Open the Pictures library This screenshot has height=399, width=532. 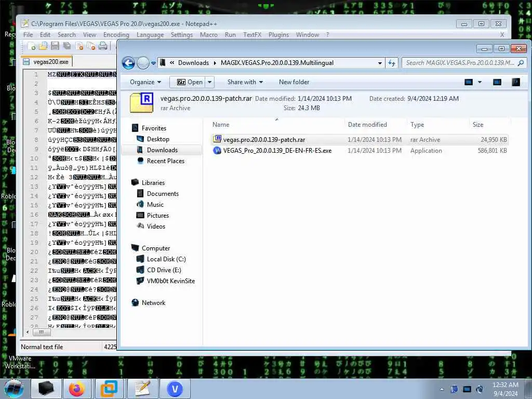(158, 216)
